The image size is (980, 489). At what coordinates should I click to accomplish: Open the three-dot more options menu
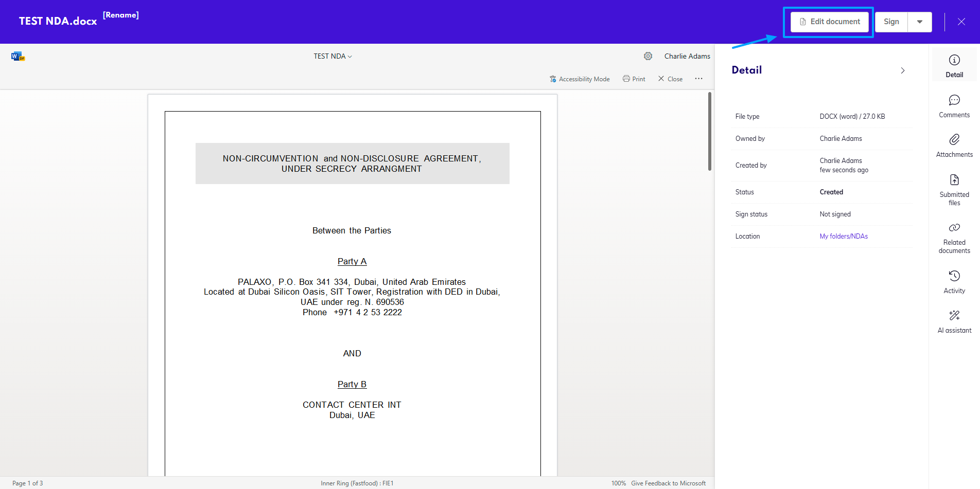pyautogui.click(x=698, y=79)
